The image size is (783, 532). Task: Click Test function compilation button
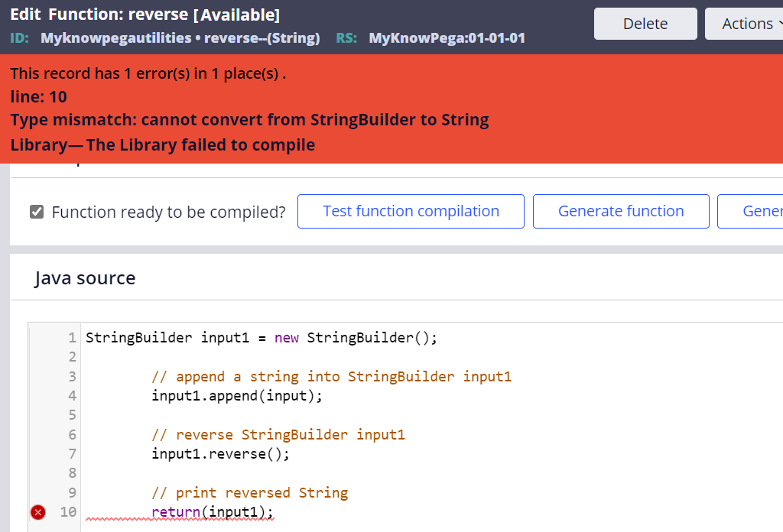click(411, 211)
